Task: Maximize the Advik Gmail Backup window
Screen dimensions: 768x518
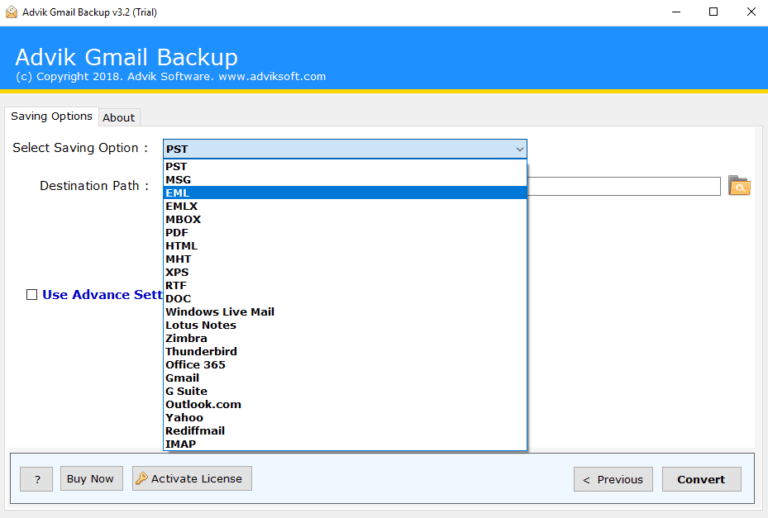Action: point(713,12)
